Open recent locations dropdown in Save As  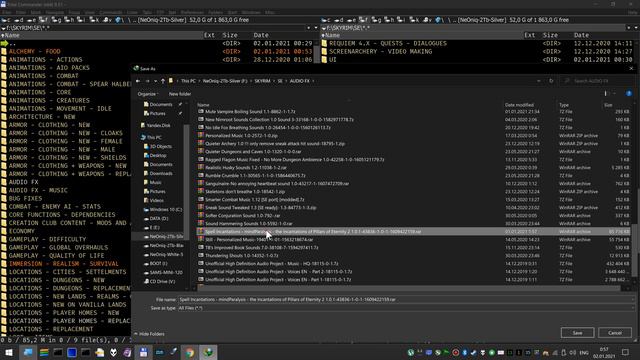pyautogui.click(x=155, y=81)
